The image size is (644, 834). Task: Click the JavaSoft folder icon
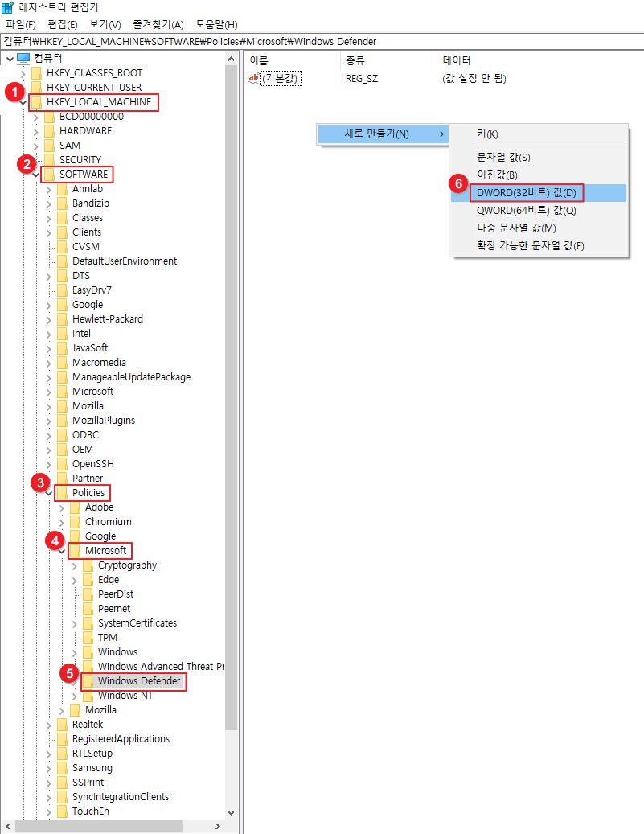[62, 348]
